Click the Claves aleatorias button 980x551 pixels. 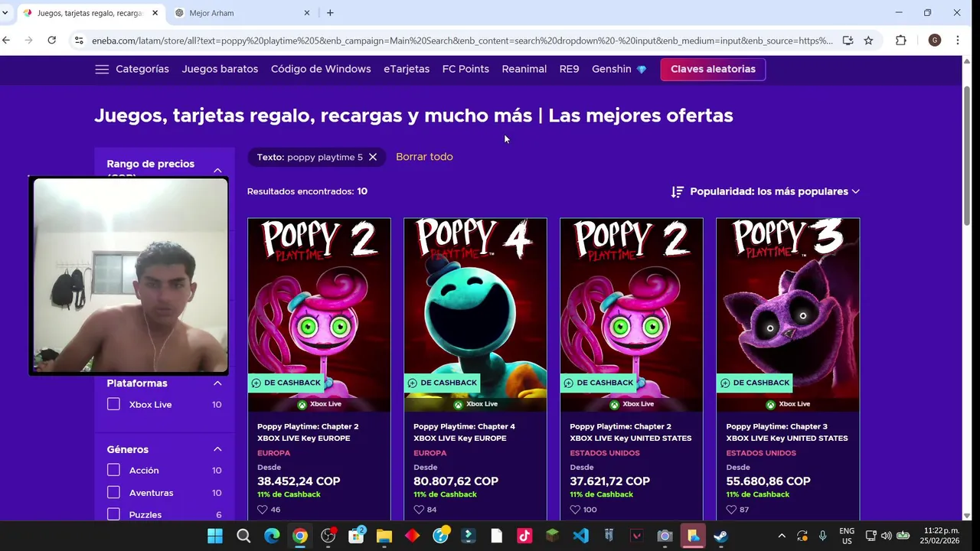713,69
